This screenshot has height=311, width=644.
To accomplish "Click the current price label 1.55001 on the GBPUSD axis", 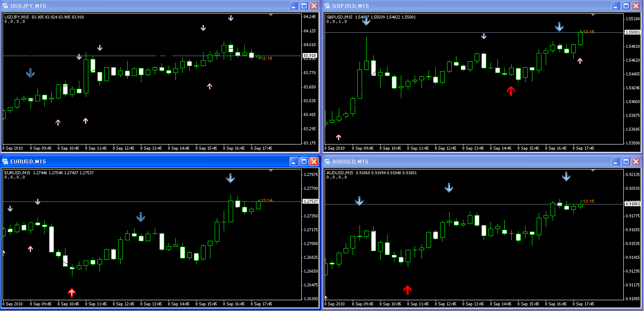I will pyautogui.click(x=631, y=32).
